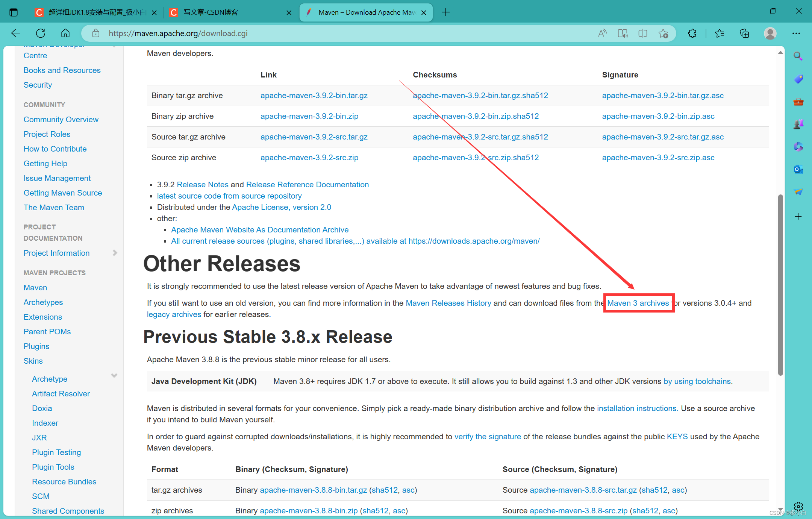Open immersive reader icon
Image resolution: width=812 pixels, height=519 pixels.
623,33
